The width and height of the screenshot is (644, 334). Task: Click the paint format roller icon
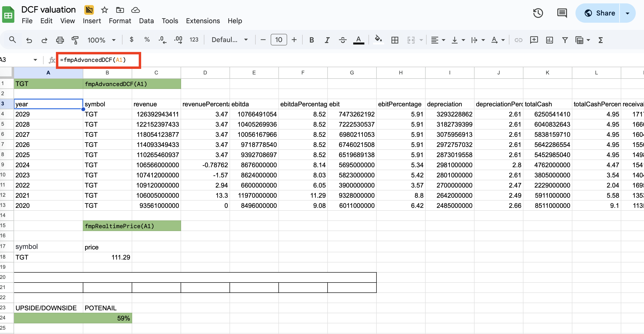point(75,40)
